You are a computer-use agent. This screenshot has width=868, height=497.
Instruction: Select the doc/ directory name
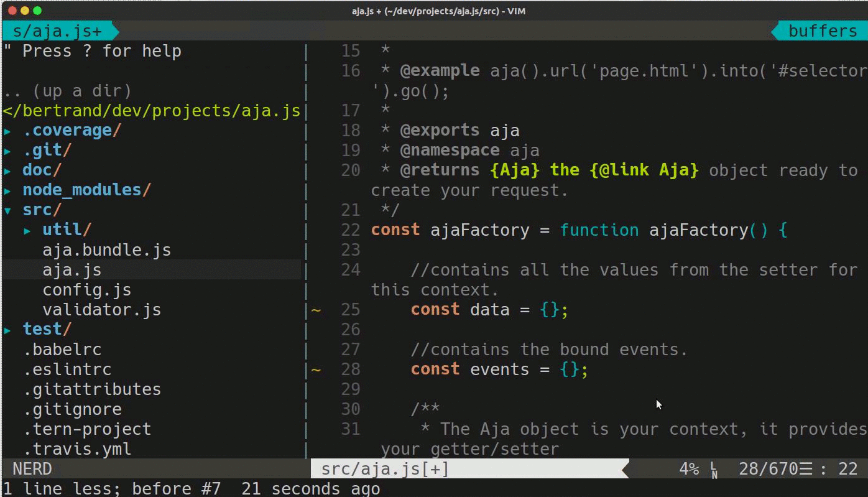42,170
